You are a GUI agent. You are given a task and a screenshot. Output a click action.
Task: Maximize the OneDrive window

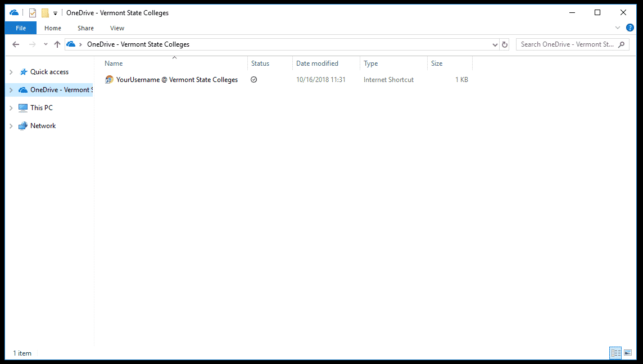click(x=597, y=13)
